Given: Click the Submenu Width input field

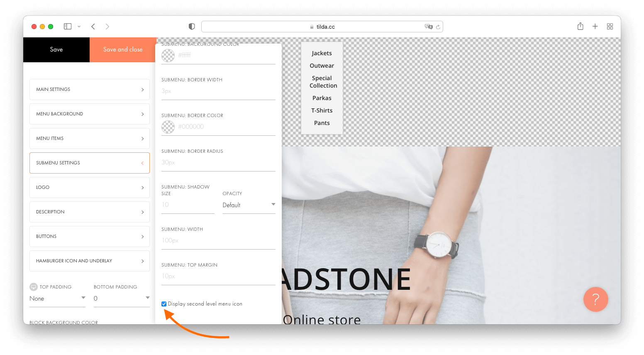Looking at the screenshot, I should (218, 240).
